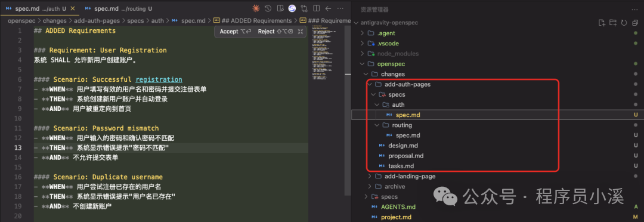This screenshot has width=644, height=222.
Task: Collapse all folders in explorer
Action: point(635,23)
